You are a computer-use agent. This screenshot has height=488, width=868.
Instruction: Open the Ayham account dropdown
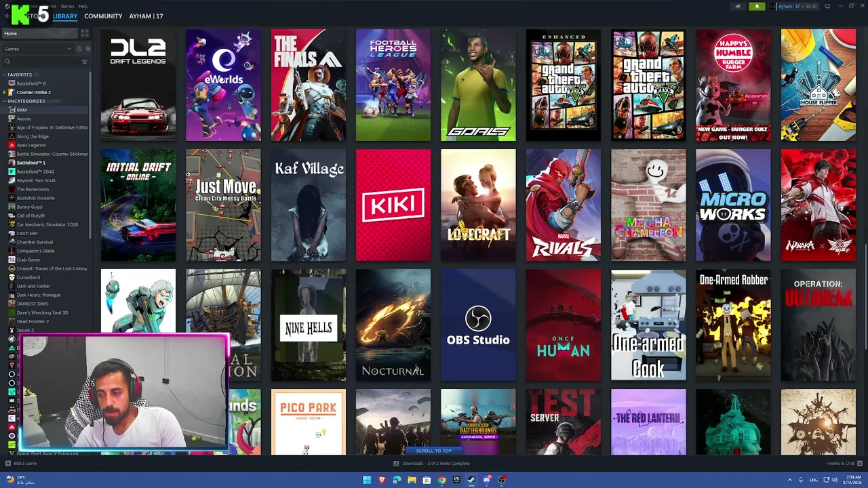[x=797, y=6]
